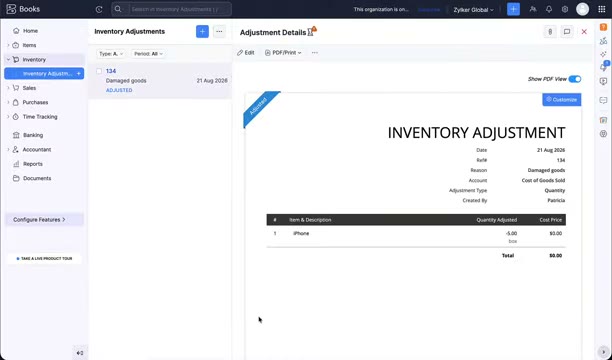Open comments and history icon in details header
The height and width of the screenshot is (360, 612).
coord(567,32)
